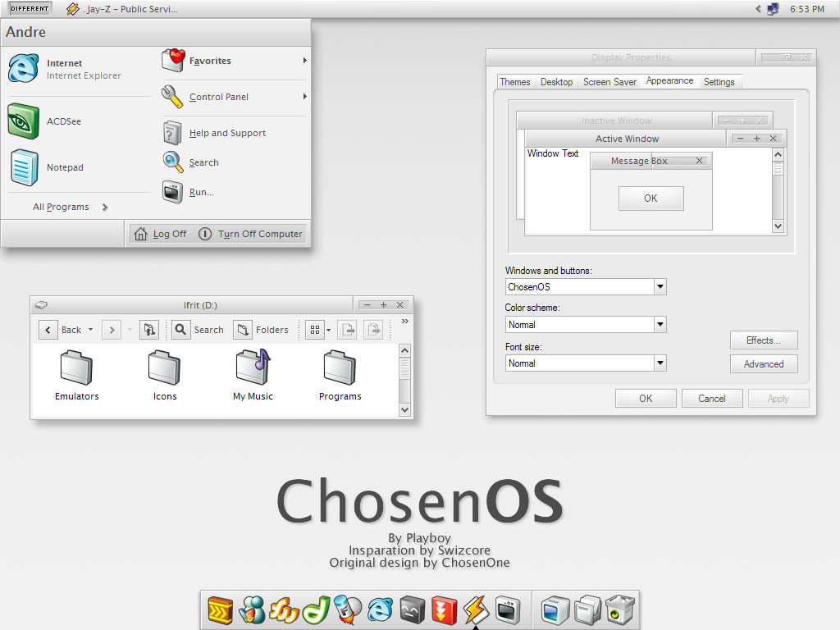The height and width of the screenshot is (630, 840).
Task: Click the Search magnifier in the start menu
Action: tap(172, 162)
